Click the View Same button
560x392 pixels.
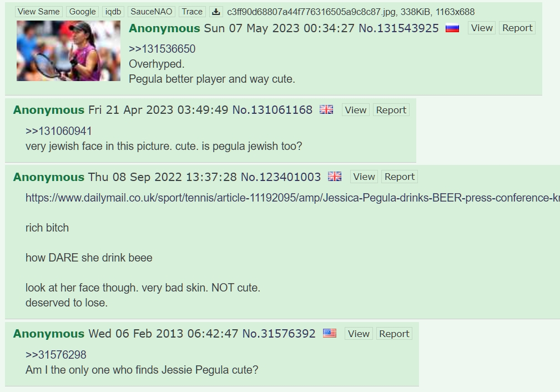click(x=38, y=12)
